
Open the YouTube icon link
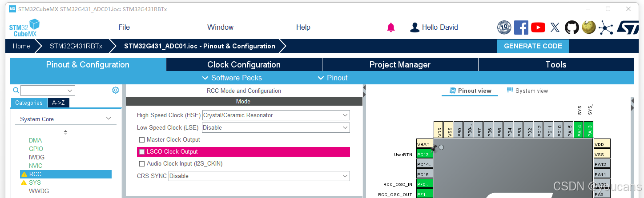tap(538, 28)
